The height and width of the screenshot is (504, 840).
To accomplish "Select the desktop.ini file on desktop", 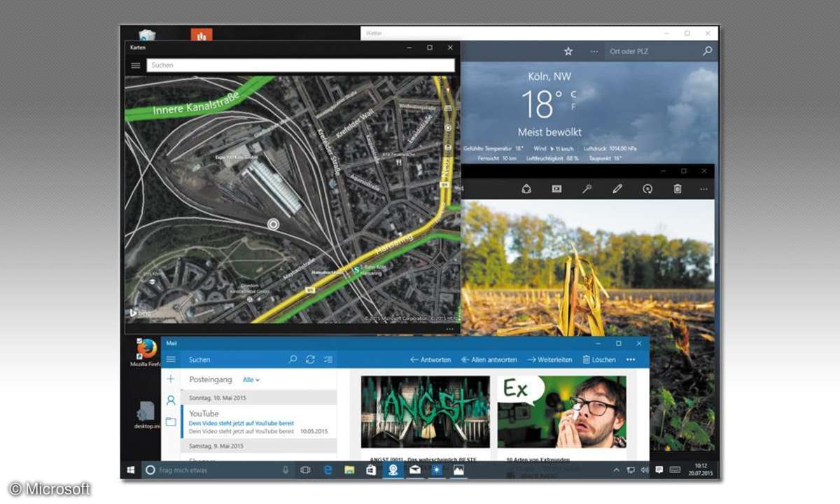I will [x=146, y=415].
